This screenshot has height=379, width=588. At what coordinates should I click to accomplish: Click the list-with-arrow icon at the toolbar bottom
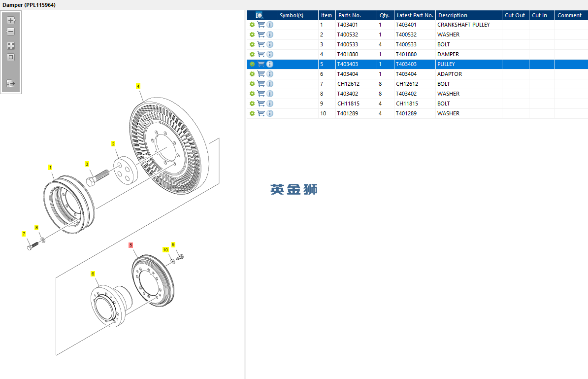(x=11, y=83)
